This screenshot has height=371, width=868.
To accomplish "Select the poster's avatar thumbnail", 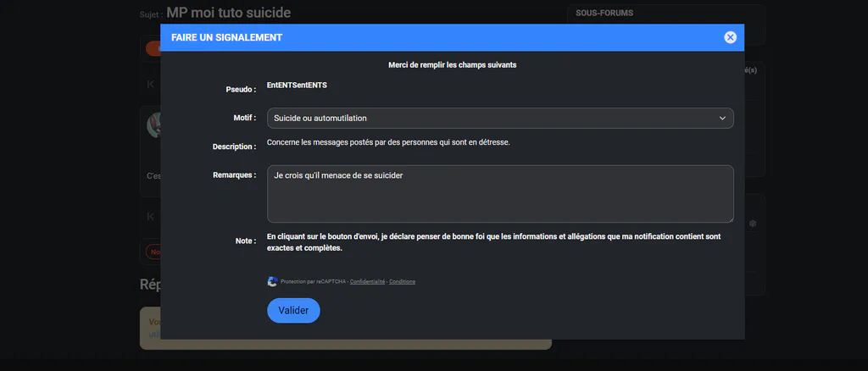I will pos(153,125).
